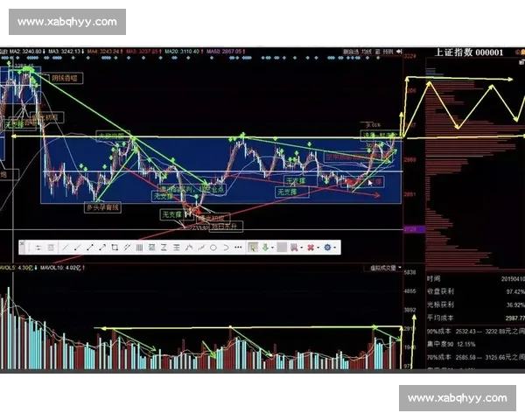Select the Z-shaped retracement tool
The width and height of the screenshot is (525, 420).
[164, 248]
